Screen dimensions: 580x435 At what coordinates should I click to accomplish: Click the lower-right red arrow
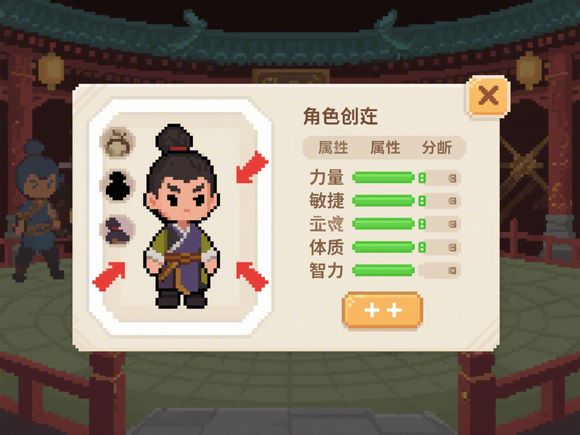tap(252, 276)
